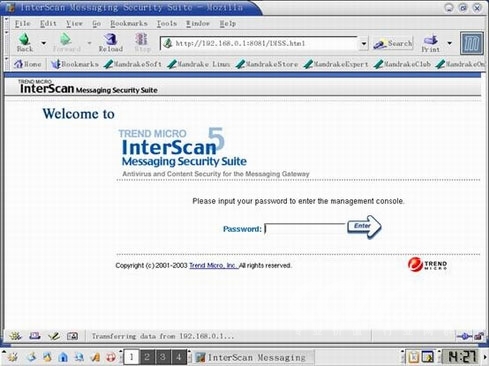Open the MandrakeClub bookmark
Image resolution: width=489 pixels, height=366 pixels.
pos(402,64)
